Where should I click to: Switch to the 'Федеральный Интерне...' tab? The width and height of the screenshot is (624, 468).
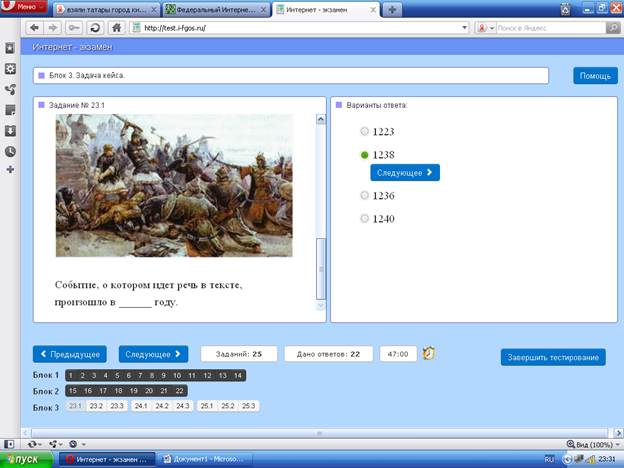click(216, 10)
